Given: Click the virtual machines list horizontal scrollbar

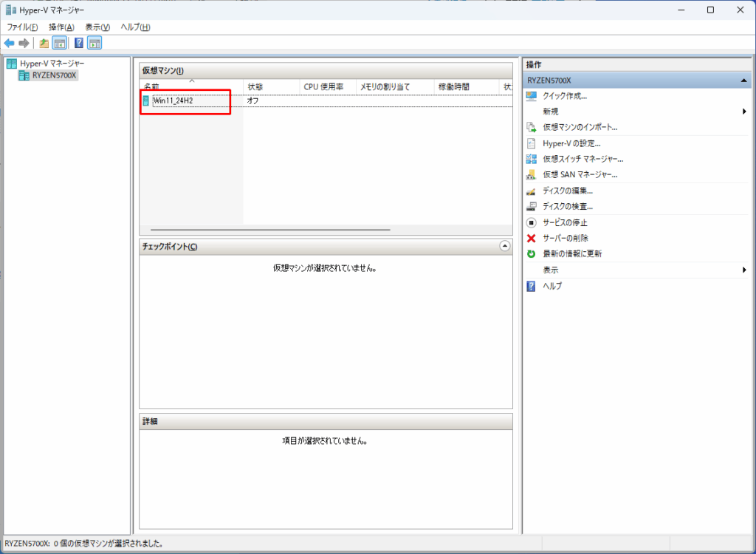Looking at the screenshot, I should (x=270, y=230).
